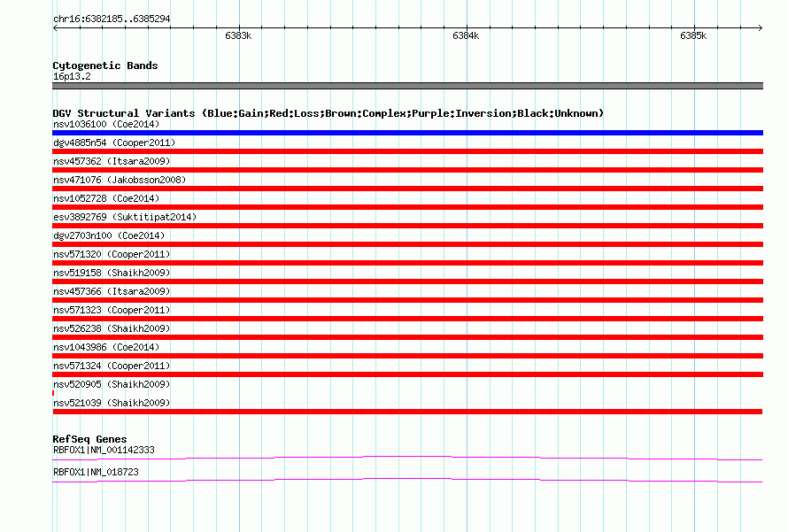Open the nsv457362 (Itsara2009) variant label
The image size is (788, 532).
click(112, 161)
